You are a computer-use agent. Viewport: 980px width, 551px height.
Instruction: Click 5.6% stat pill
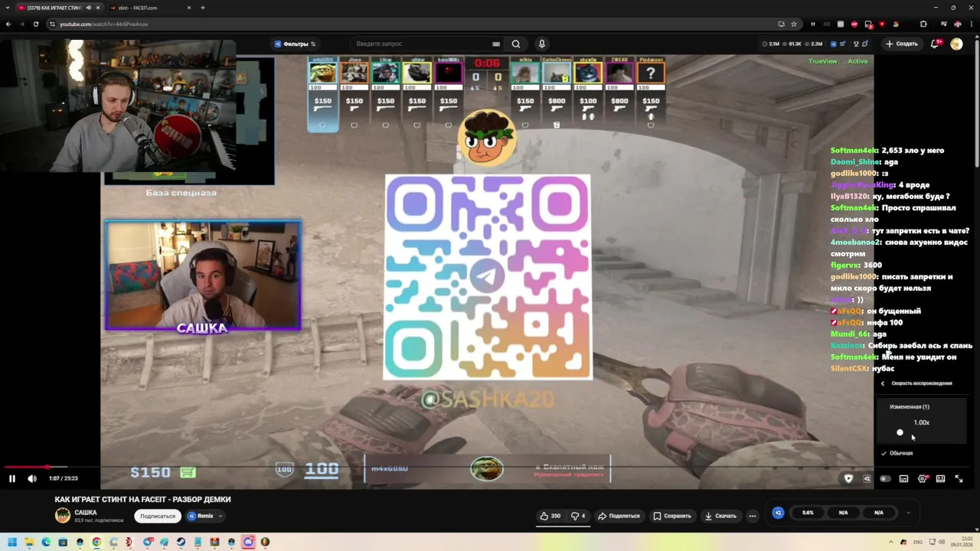click(808, 513)
